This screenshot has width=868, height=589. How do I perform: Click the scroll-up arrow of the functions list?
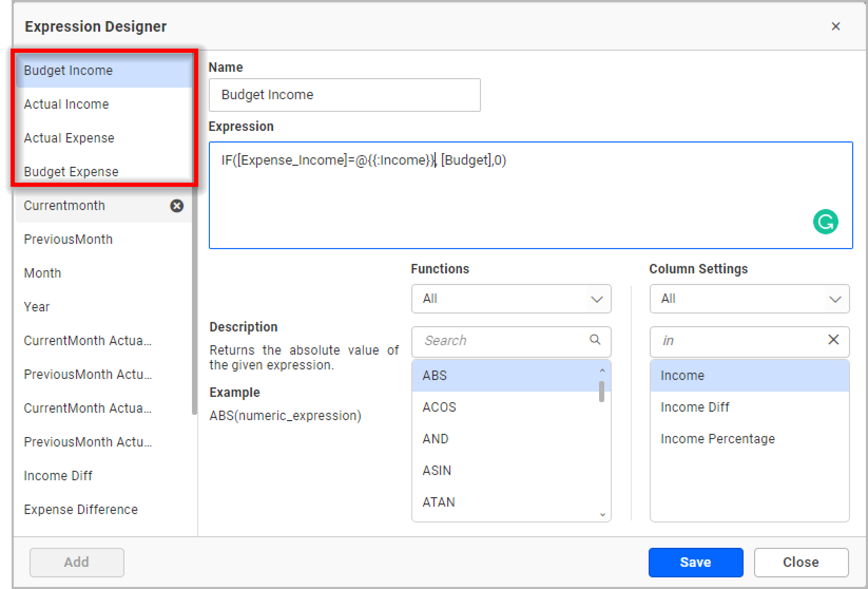pyautogui.click(x=602, y=370)
